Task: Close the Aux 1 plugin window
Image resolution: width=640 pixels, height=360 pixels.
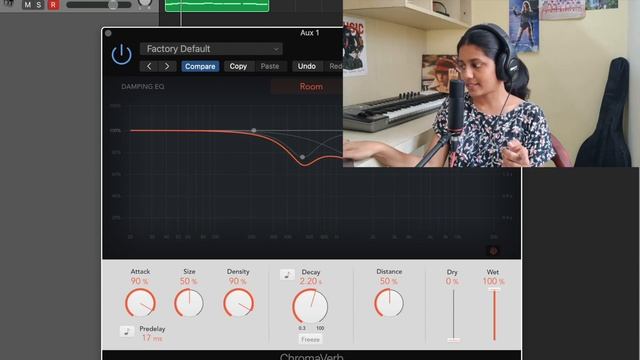Action: pyautogui.click(x=108, y=33)
